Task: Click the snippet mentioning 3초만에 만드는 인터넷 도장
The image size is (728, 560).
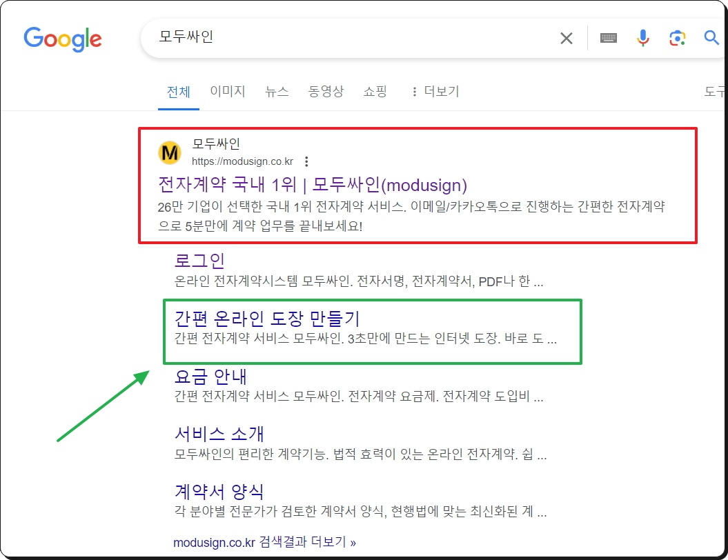Action: (366, 338)
